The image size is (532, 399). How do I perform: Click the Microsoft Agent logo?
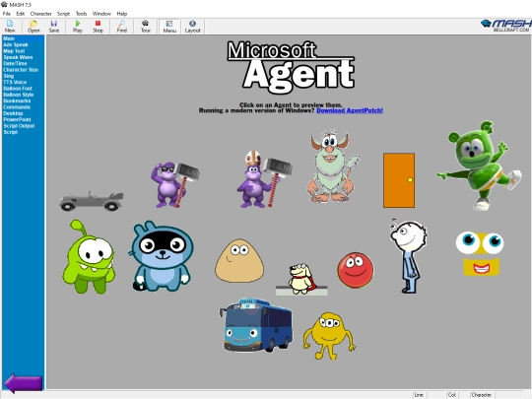coord(291,67)
